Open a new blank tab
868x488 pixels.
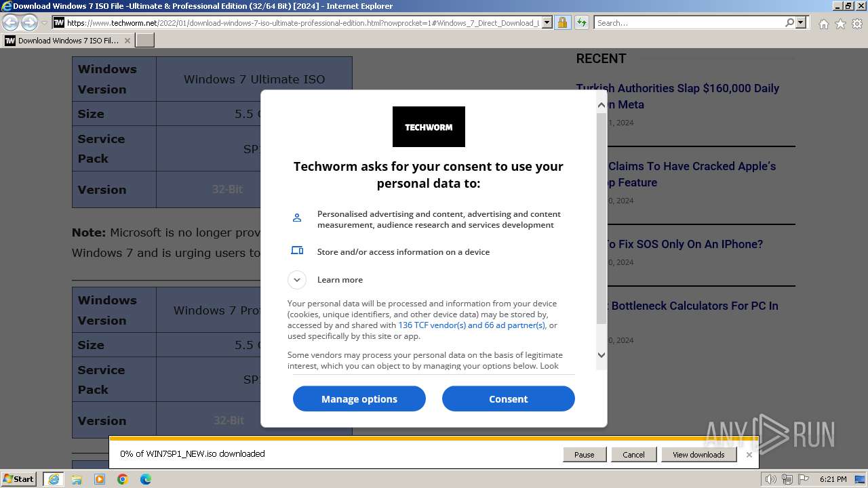145,40
